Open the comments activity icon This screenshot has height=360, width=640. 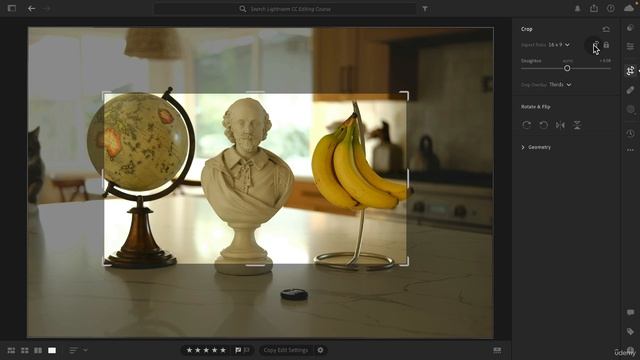(630, 312)
